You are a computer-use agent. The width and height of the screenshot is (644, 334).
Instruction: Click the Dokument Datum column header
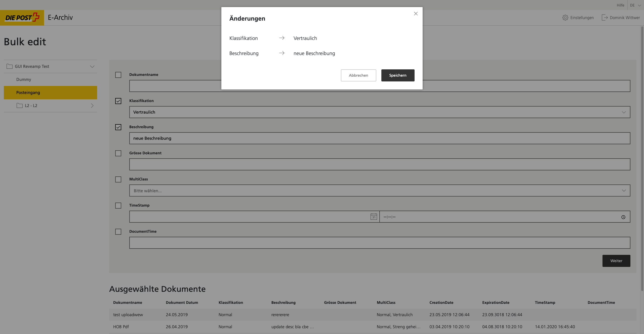click(182, 303)
